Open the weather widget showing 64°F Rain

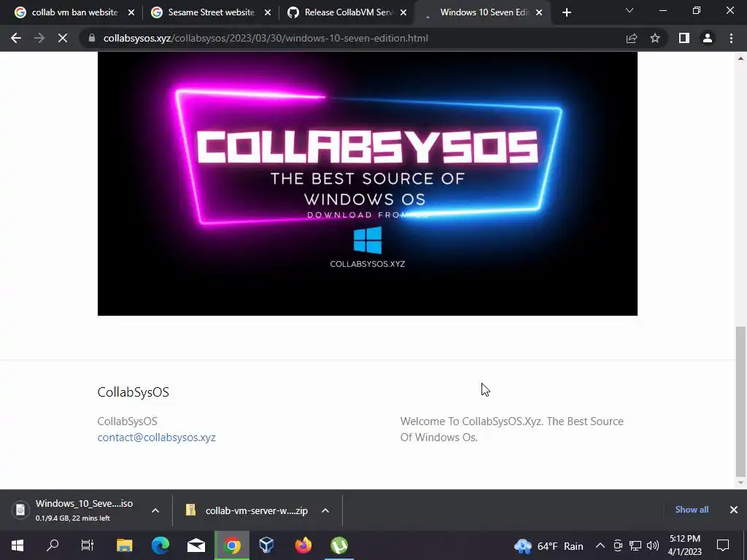click(x=549, y=545)
